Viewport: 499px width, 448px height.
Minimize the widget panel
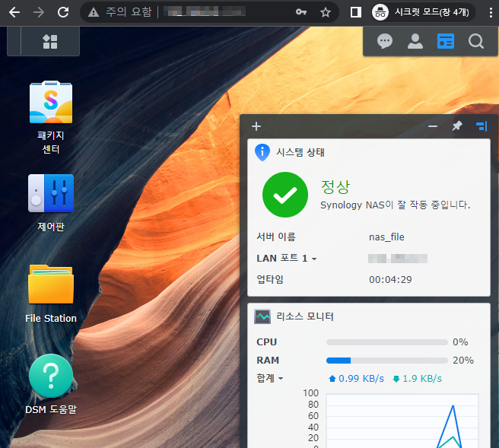433,126
